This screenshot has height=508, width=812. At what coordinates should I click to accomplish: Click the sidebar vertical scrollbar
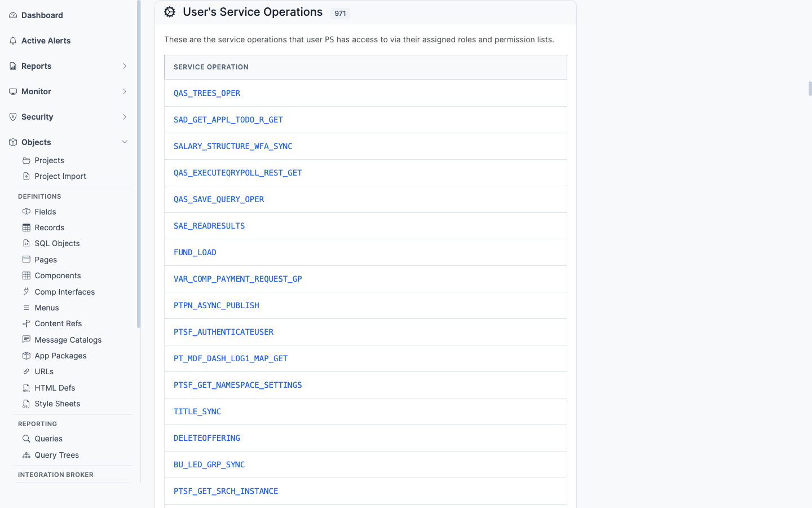(139, 164)
